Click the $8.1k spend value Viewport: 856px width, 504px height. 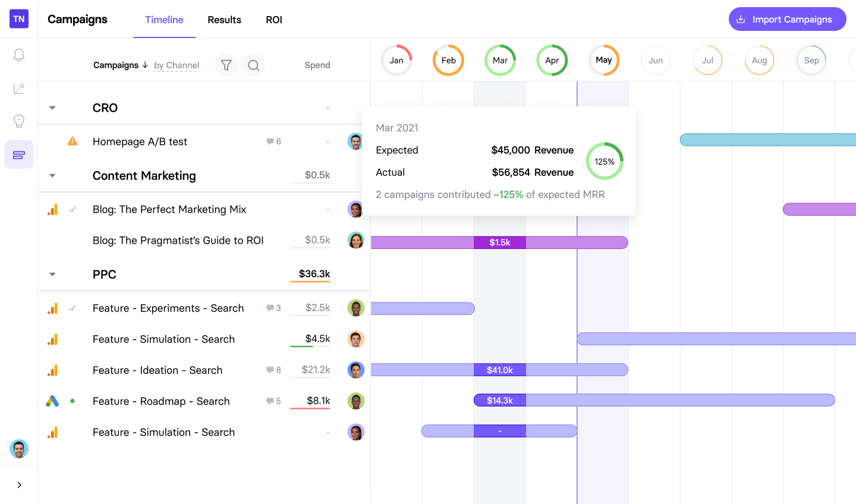pyautogui.click(x=319, y=401)
